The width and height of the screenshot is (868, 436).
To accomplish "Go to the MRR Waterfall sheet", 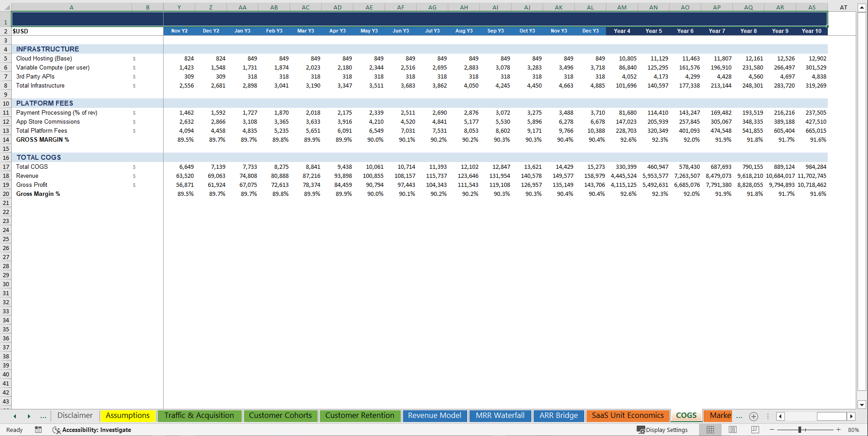I will [500, 416].
